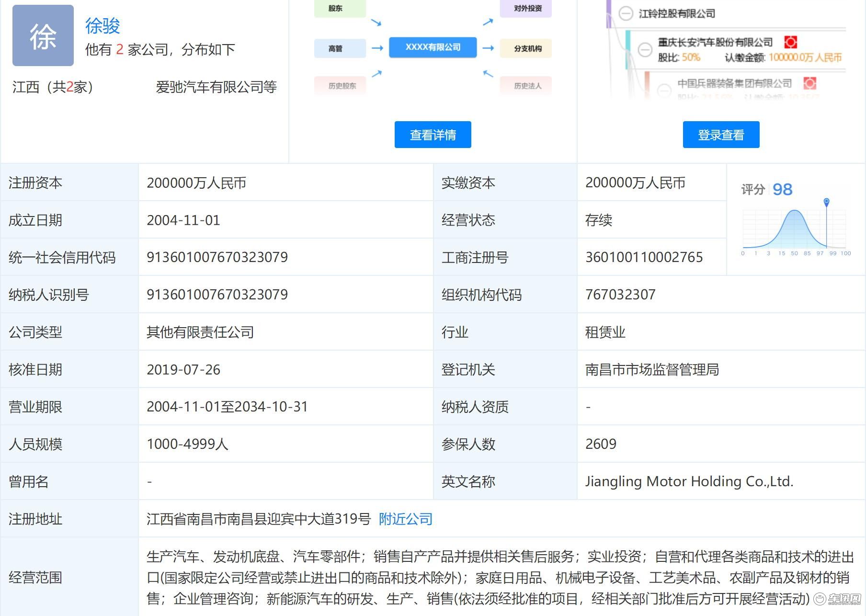The height and width of the screenshot is (616, 866).
Task: Select 营业期限 value 2004-11-01至2034-10-31
Action: pyautogui.click(x=227, y=407)
